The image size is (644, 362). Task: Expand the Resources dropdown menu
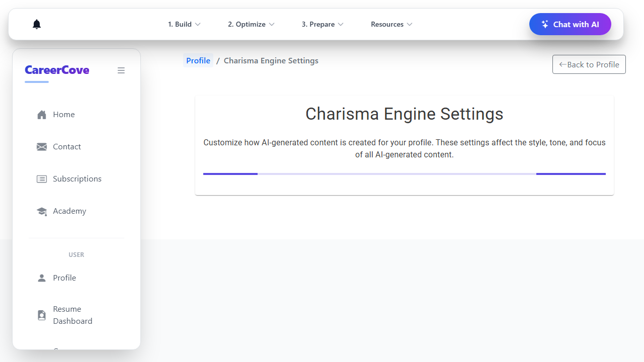(391, 24)
